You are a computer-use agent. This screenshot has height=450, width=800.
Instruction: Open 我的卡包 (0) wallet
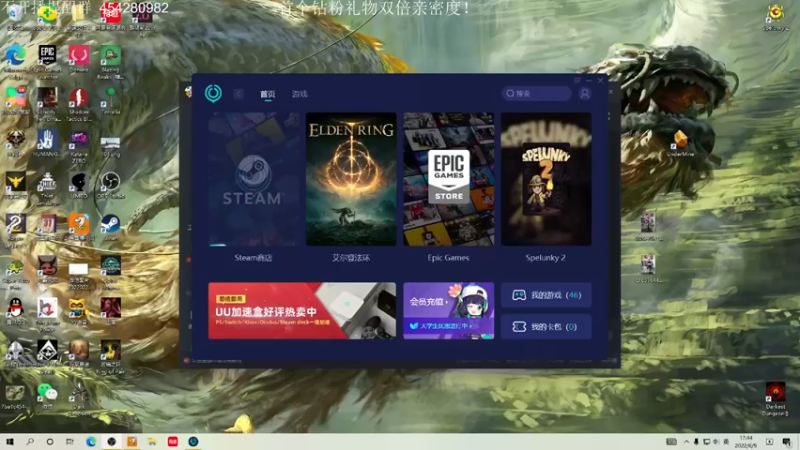(x=546, y=327)
